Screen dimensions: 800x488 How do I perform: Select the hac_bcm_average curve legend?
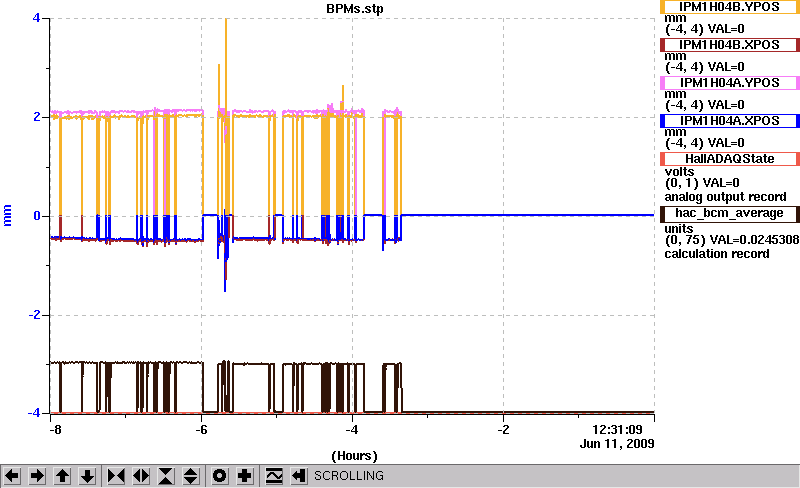[x=730, y=213]
